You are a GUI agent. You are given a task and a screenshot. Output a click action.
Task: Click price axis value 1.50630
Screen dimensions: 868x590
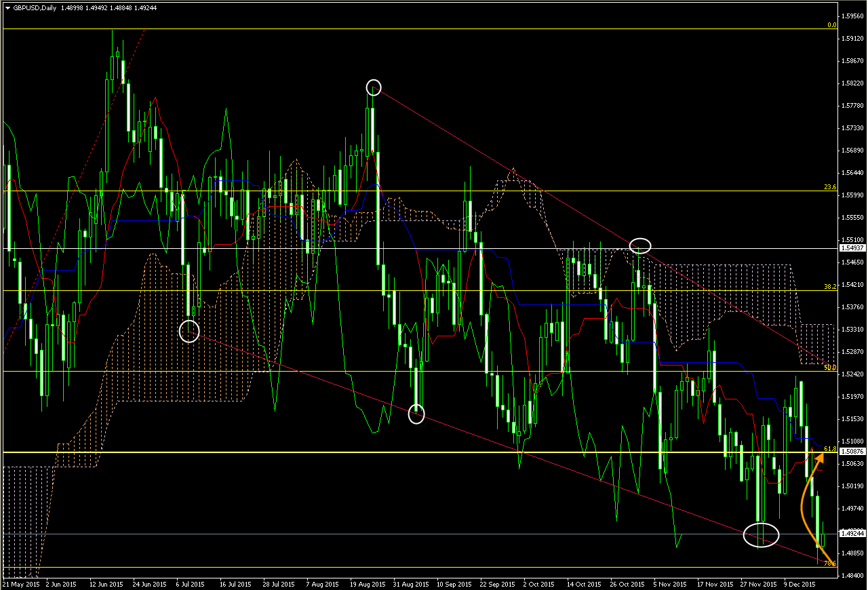coord(852,463)
